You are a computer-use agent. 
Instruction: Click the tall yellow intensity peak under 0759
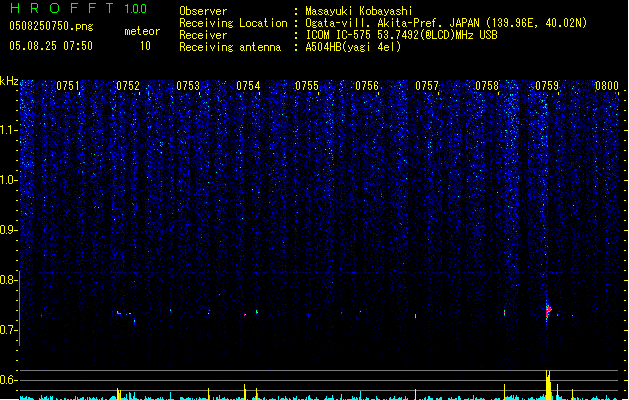click(548, 385)
